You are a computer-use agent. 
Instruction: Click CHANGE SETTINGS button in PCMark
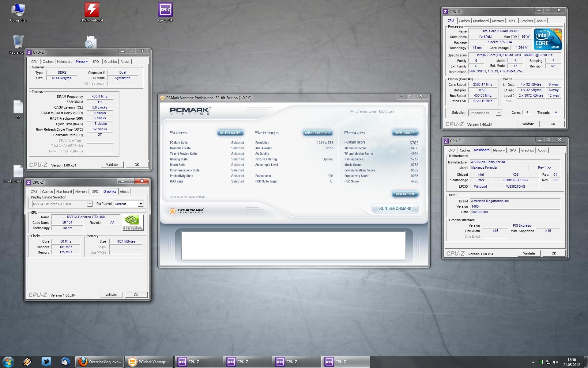tap(317, 133)
